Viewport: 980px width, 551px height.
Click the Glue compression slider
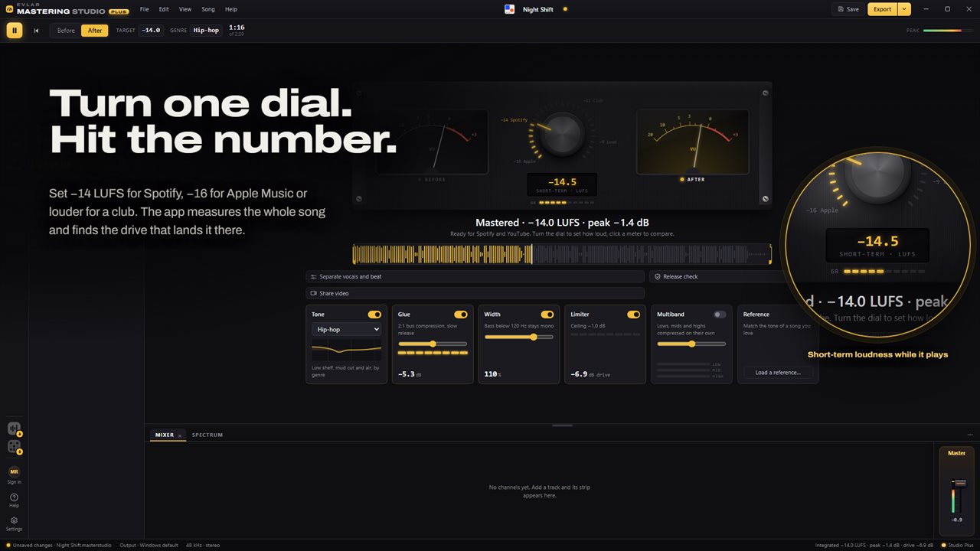(433, 344)
